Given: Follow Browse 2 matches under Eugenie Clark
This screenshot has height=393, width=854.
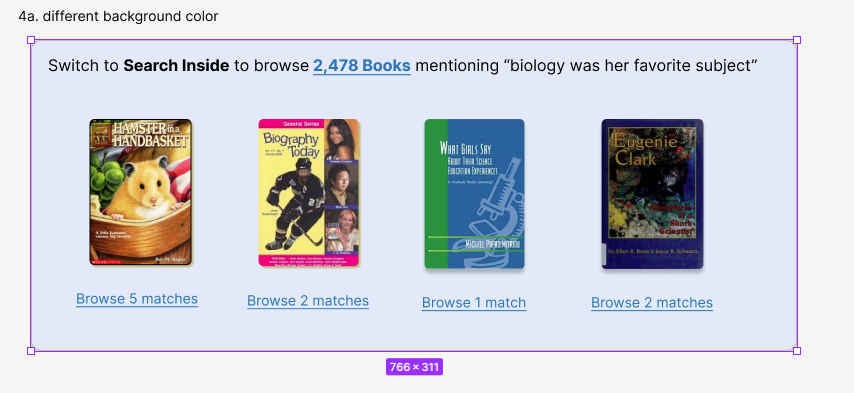Looking at the screenshot, I should click(x=652, y=303).
